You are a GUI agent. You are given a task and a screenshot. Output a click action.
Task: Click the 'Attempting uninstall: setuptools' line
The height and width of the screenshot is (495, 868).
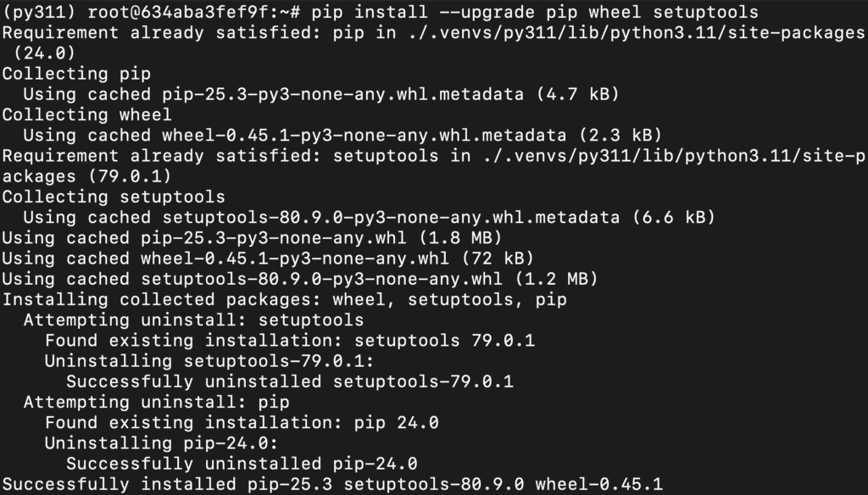pos(193,320)
